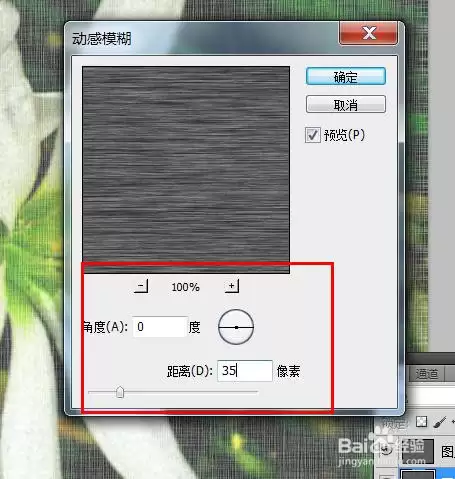The height and width of the screenshot is (479, 455).
Task: Toggle layer visibility eye icon
Action: point(387,449)
